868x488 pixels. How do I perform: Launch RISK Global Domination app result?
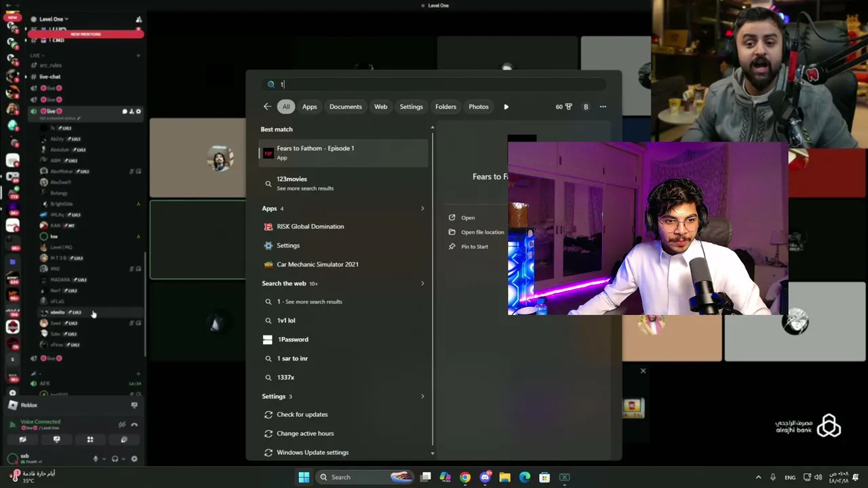344,226
